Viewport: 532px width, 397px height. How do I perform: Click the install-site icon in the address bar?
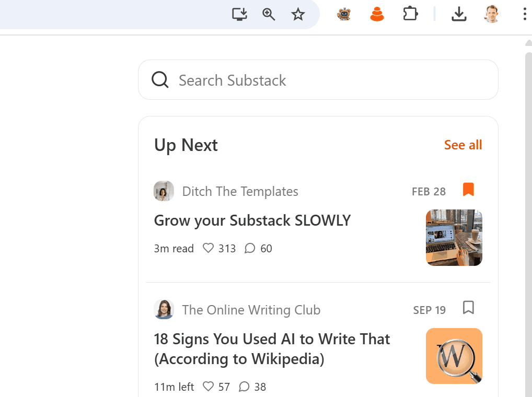(239, 14)
